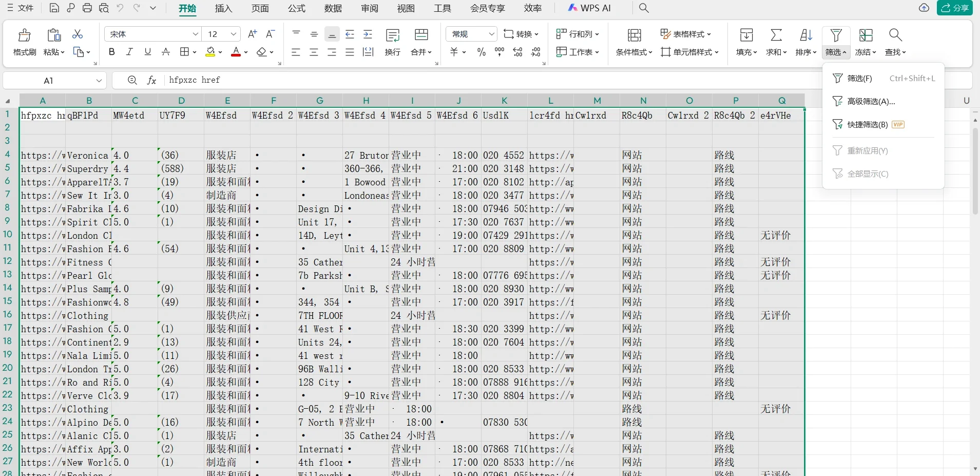Toggle underline formatting
980x476 pixels.
tap(147, 51)
